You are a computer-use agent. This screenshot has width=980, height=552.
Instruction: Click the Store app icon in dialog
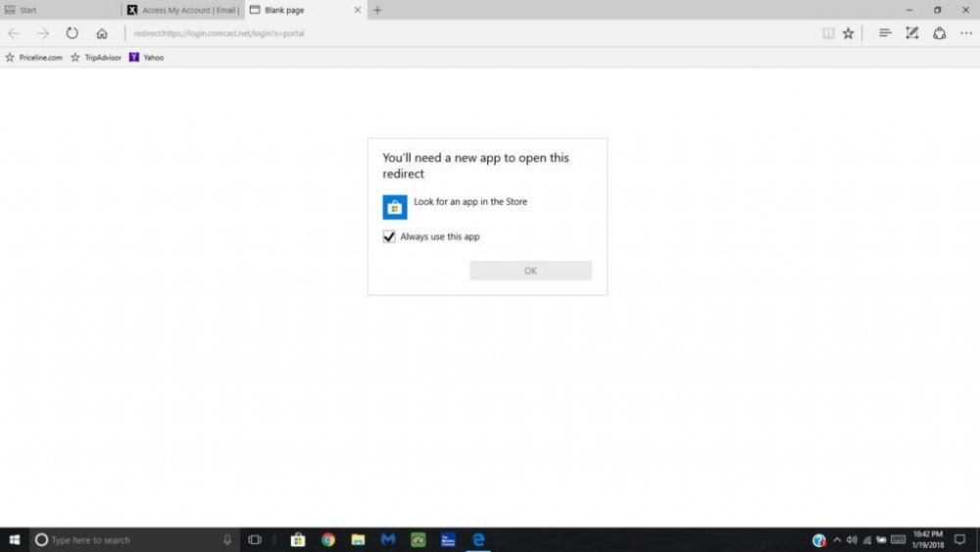(x=394, y=207)
